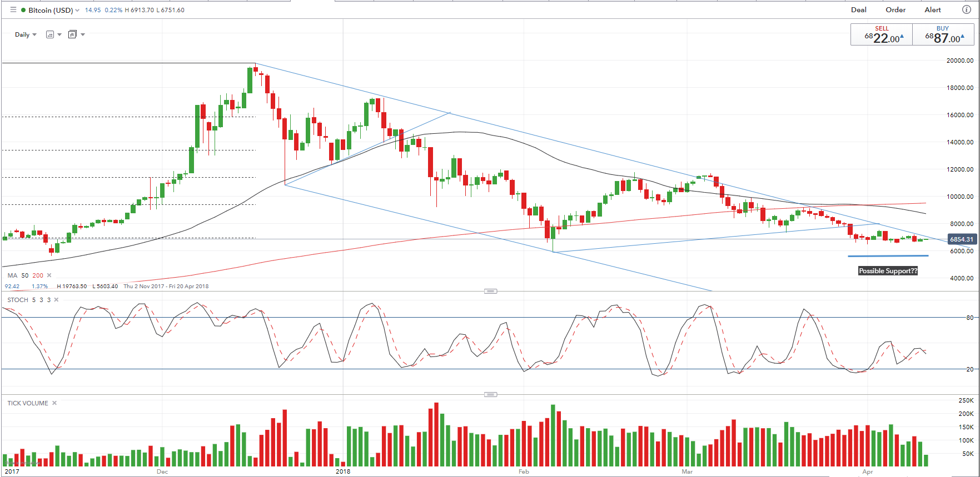Remove the MA 50 200 indicator
This screenshot has width=980, height=477.
tap(49, 275)
